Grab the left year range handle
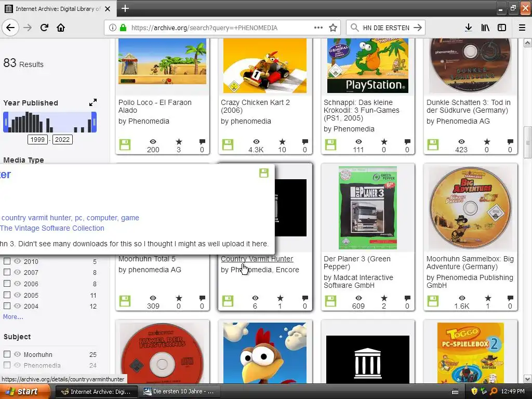This screenshot has width=532, height=399. (x=6, y=122)
